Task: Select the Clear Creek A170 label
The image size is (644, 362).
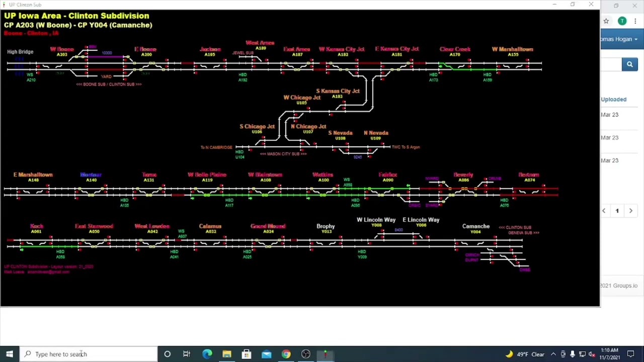Action: [x=455, y=52]
